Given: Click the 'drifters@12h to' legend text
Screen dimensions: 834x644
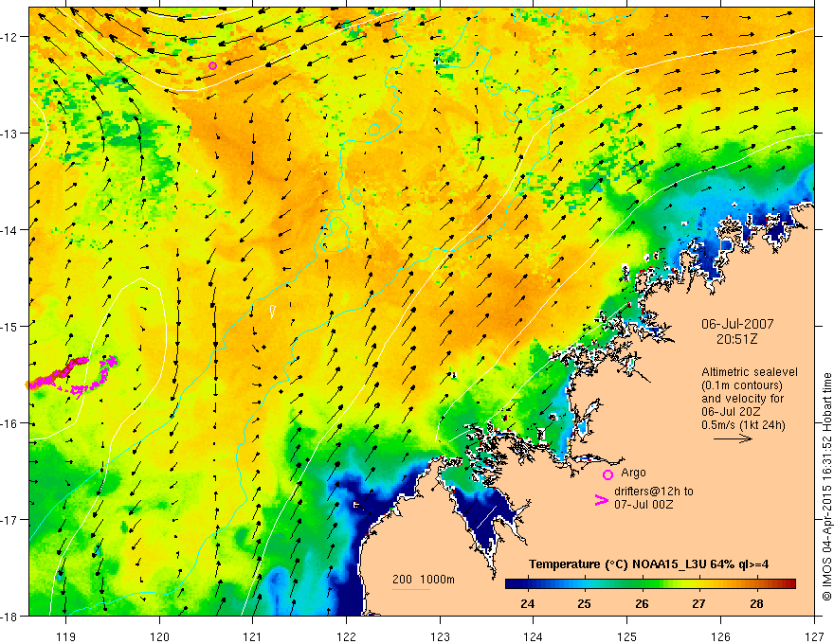Looking at the screenshot, I should [654, 492].
